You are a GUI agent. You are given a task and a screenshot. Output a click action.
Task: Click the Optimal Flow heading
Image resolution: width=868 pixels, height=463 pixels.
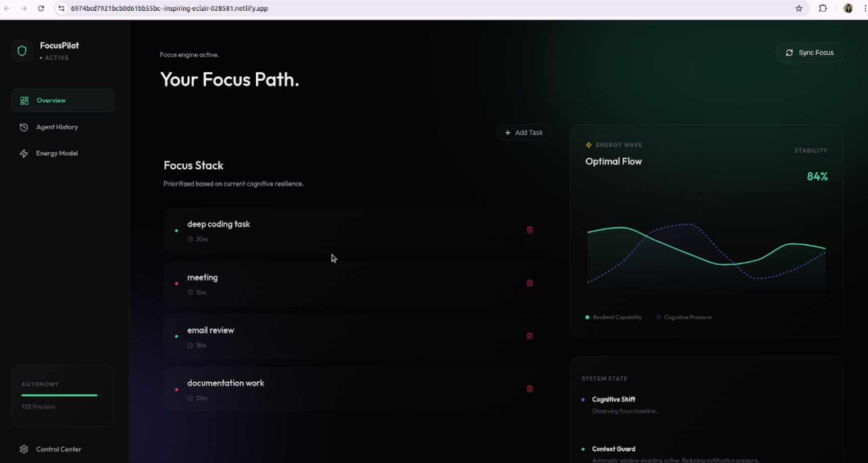point(613,161)
